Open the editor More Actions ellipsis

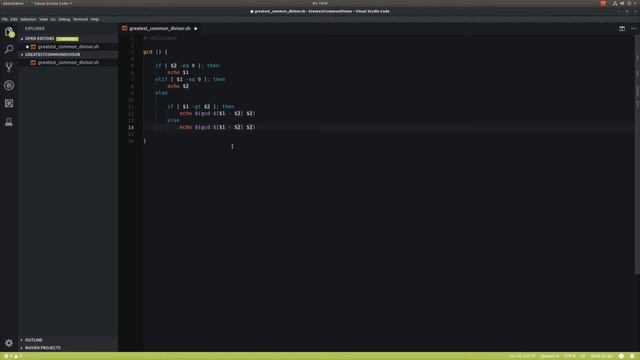coord(633,29)
